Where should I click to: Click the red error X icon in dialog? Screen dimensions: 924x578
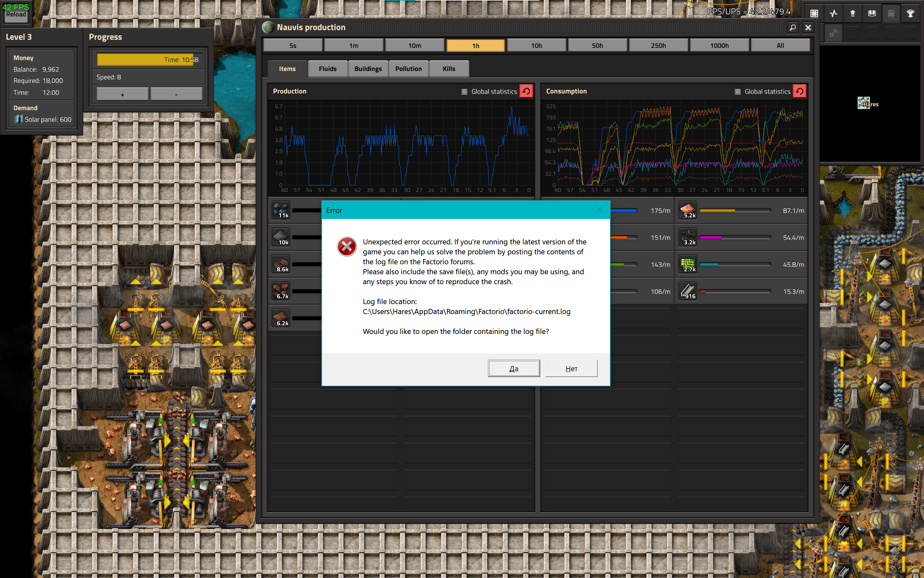click(347, 247)
